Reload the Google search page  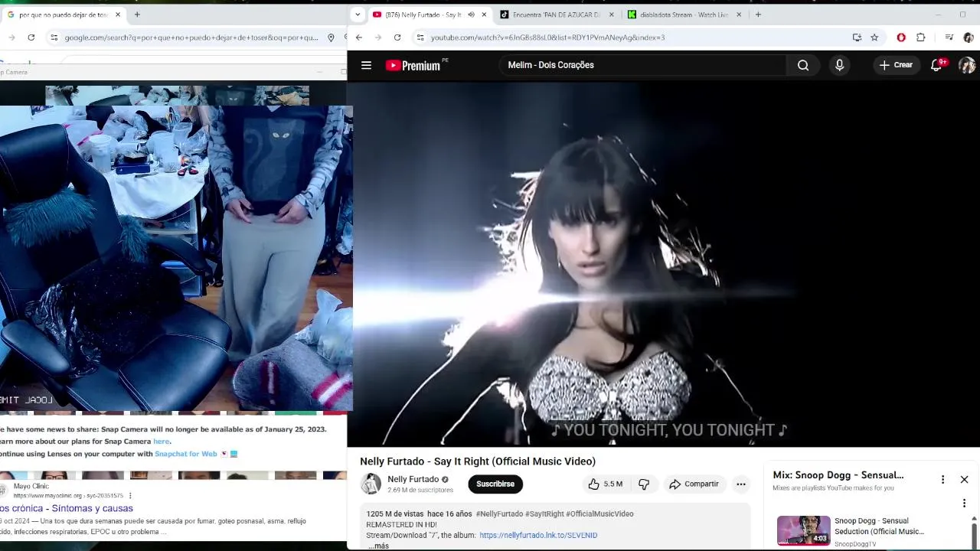click(x=31, y=37)
